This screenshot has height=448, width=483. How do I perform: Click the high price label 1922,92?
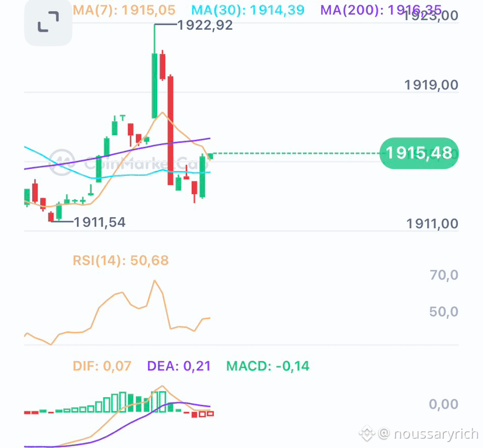205,25
